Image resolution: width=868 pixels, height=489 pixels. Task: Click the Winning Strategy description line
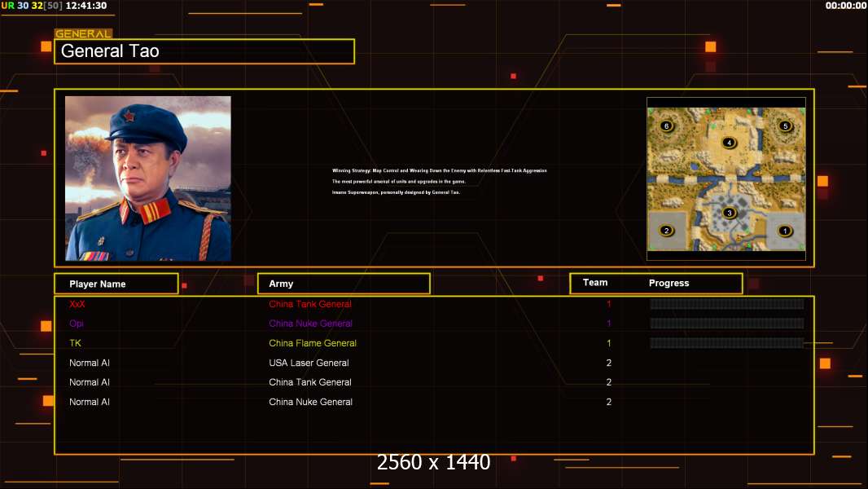[x=440, y=170]
